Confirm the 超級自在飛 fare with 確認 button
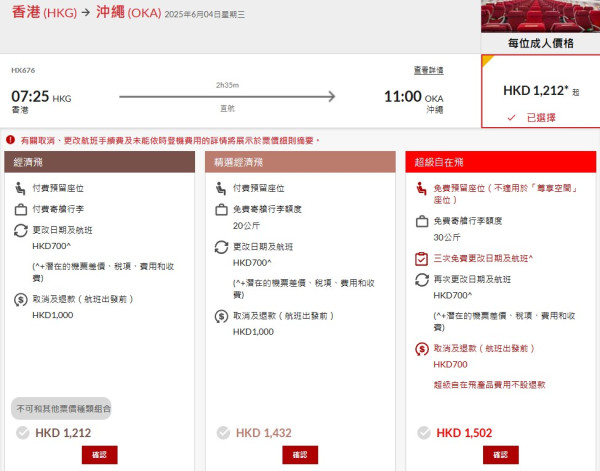This screenshot has height=471, width=600. pyautogui.click(x=501, y=455)
